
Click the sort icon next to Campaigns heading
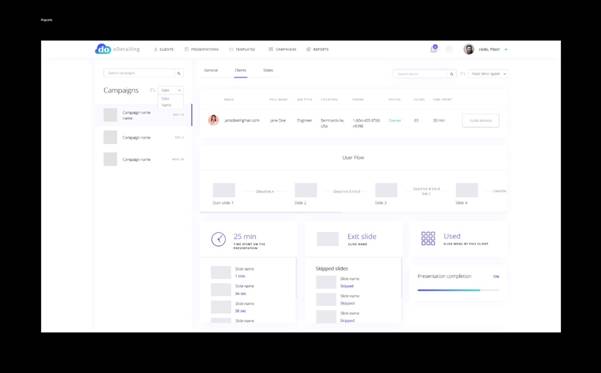click(x=153, y=90)
